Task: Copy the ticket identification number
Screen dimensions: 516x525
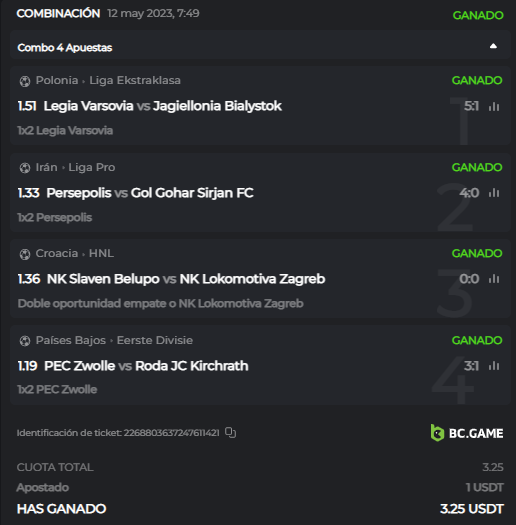Action: (230, 432)
